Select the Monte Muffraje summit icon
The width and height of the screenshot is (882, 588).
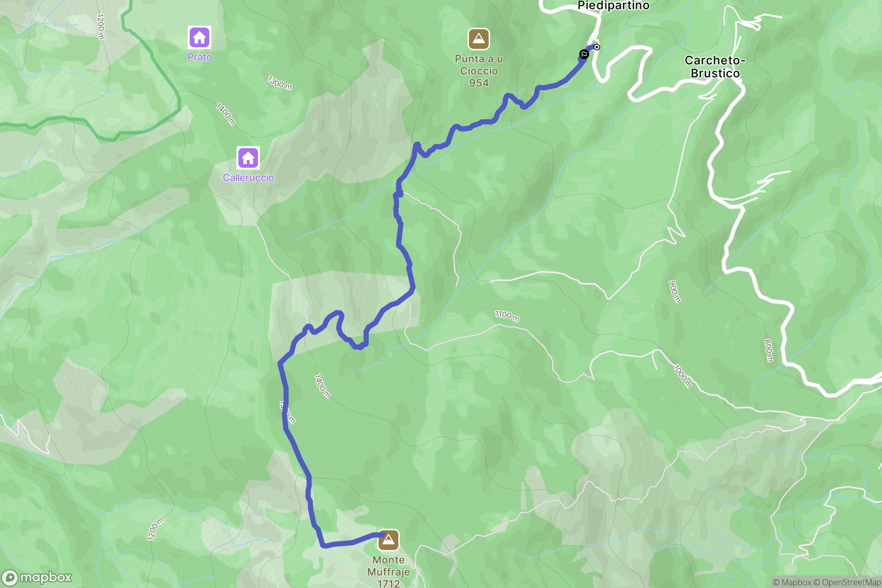click(388, 540)
